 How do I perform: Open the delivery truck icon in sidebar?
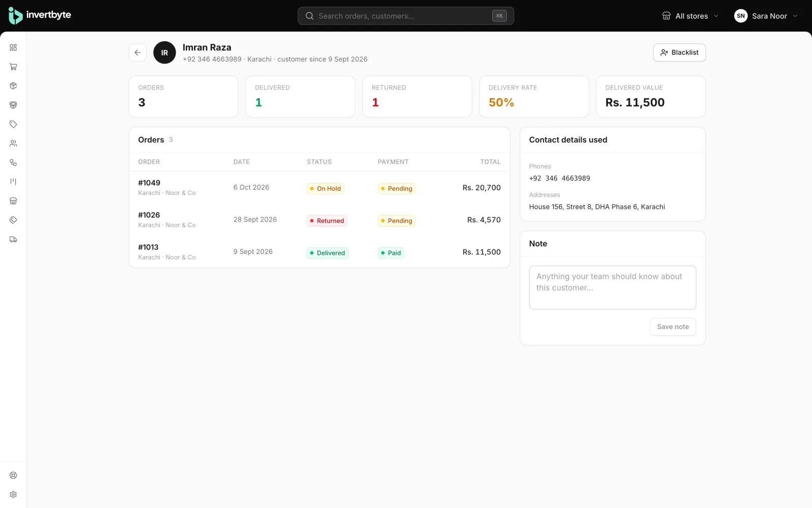click(x=13, y=239)
